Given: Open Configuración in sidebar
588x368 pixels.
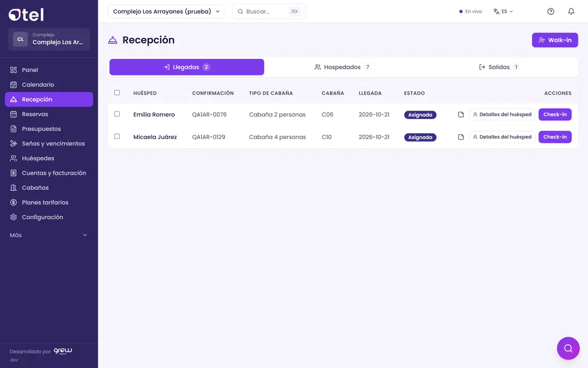Looking at the screenshot, I should pyautogui.click(x=49, y=217).
